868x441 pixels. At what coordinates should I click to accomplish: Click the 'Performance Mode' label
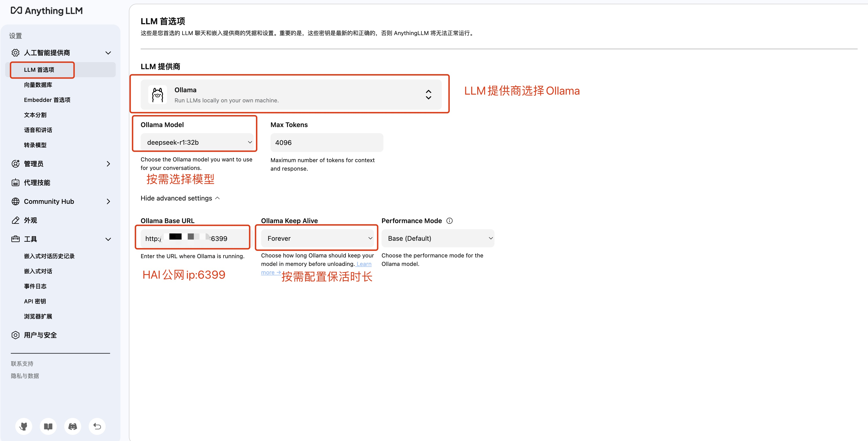point(411,221)
